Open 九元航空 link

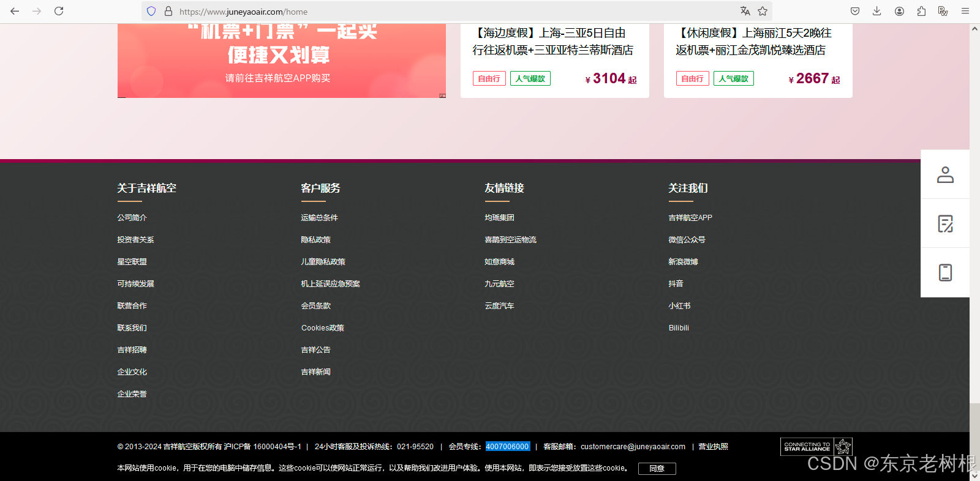500,284
